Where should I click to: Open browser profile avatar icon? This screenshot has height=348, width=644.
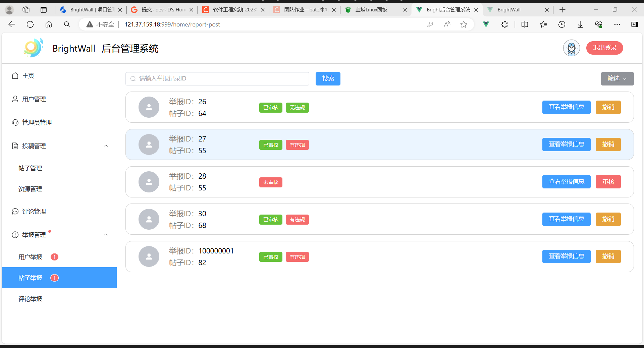9,10
